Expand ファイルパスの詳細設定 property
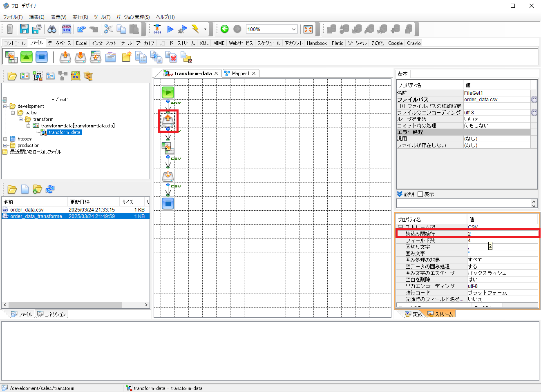The width and height of the screenshot is (541, 392). click(403, 106)
